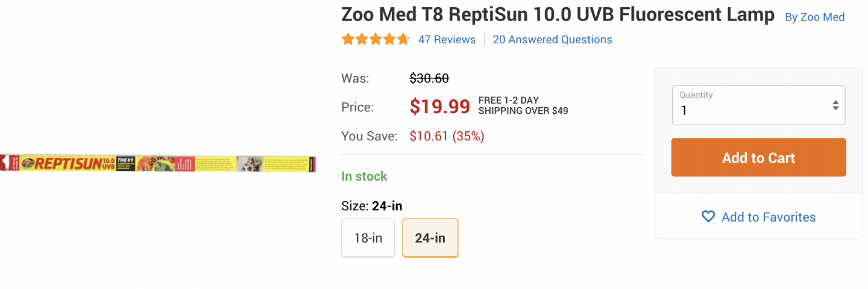Open the Quantity dropdown
The height and width of the screenshot is (289, 868).
[758, 105]
